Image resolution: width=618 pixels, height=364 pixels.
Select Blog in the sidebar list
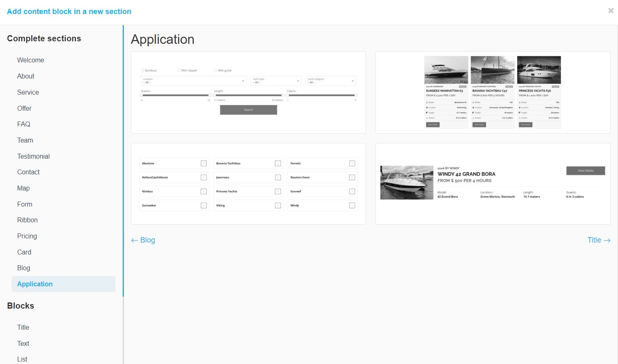24,268
